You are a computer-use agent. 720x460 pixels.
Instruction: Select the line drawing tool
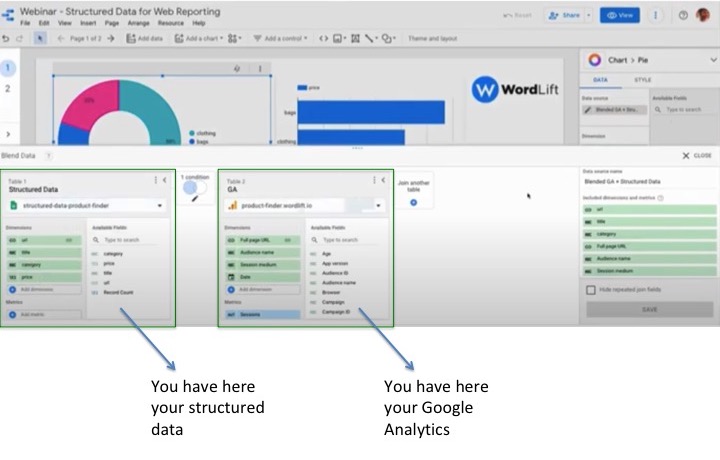371,39
